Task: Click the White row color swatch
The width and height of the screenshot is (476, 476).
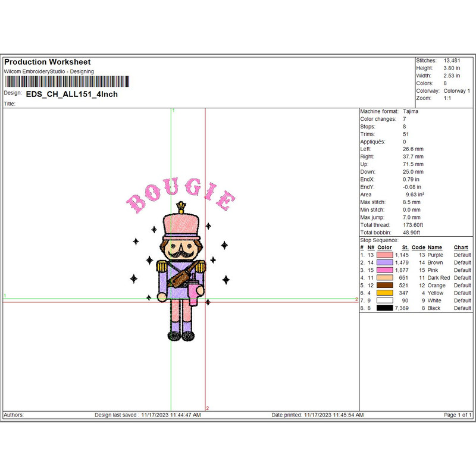Action: [384, 300]
